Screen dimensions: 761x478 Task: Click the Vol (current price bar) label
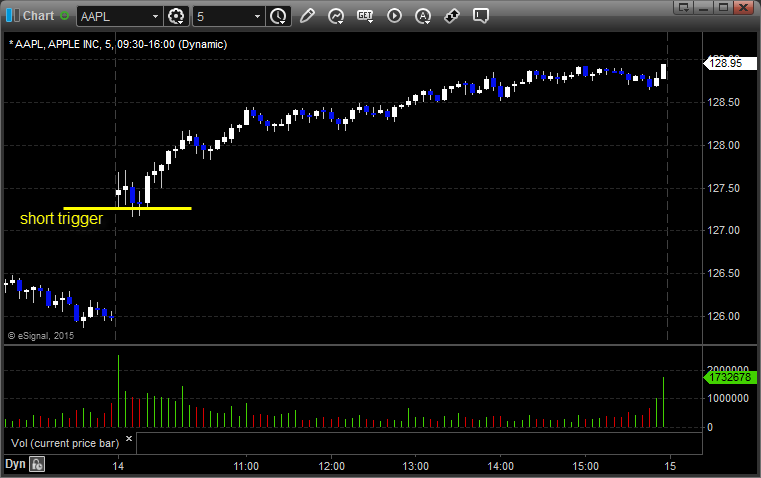tap(65, 443)
